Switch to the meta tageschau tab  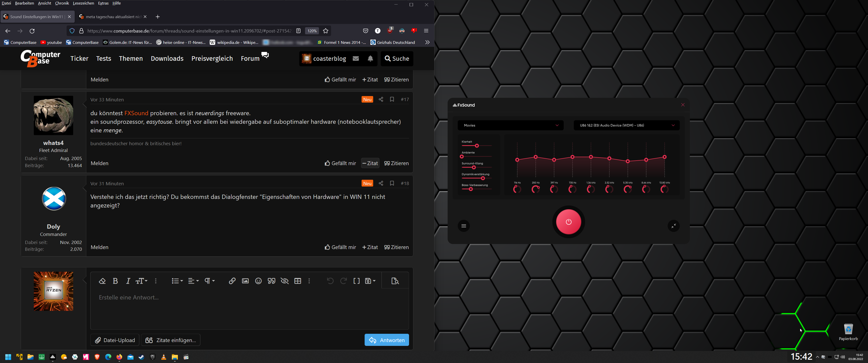point(113,17)
